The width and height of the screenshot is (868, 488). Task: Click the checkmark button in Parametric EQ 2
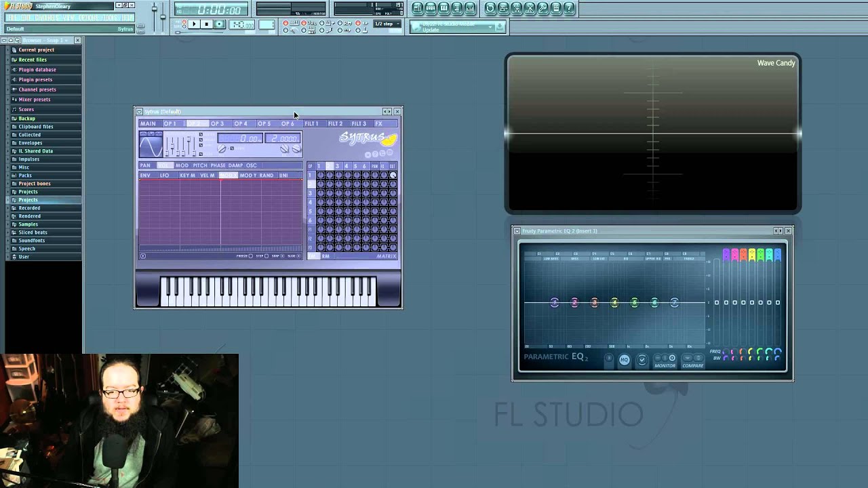642,360
